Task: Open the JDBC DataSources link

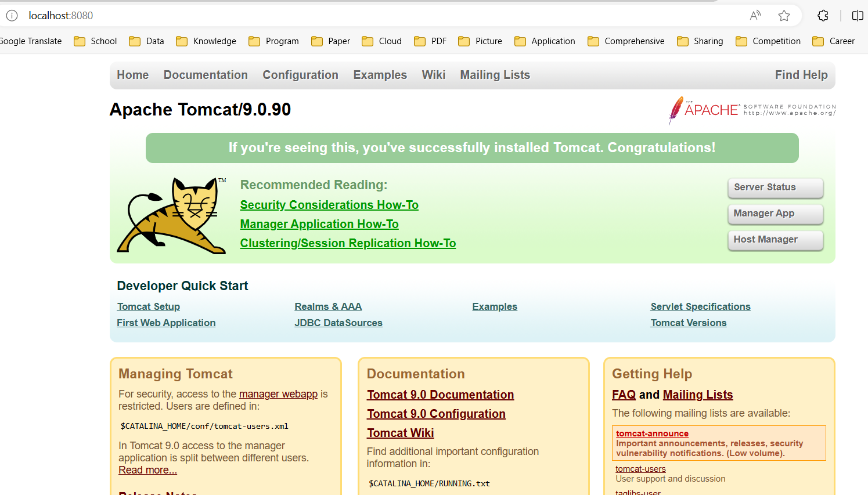Action: [x=338, y=323]
